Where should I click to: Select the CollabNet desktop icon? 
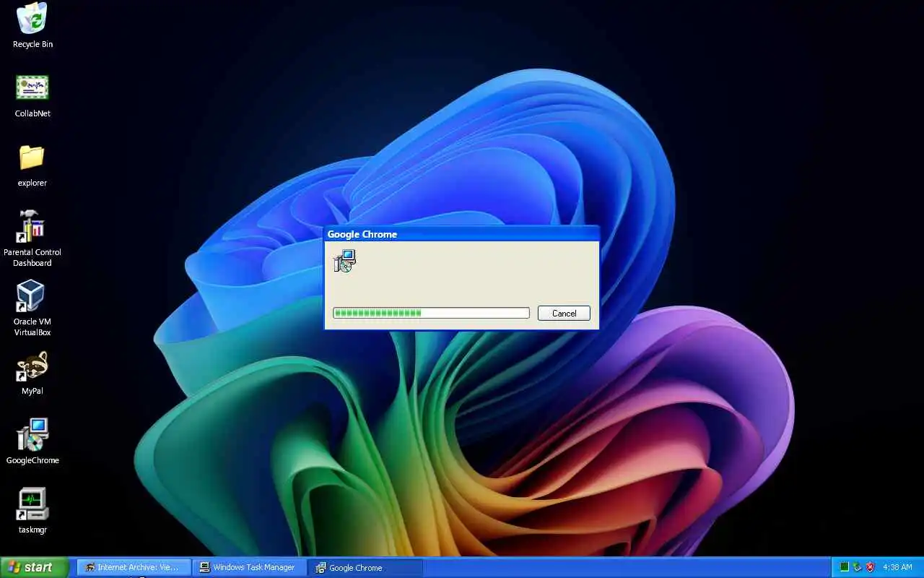[32, 95]
